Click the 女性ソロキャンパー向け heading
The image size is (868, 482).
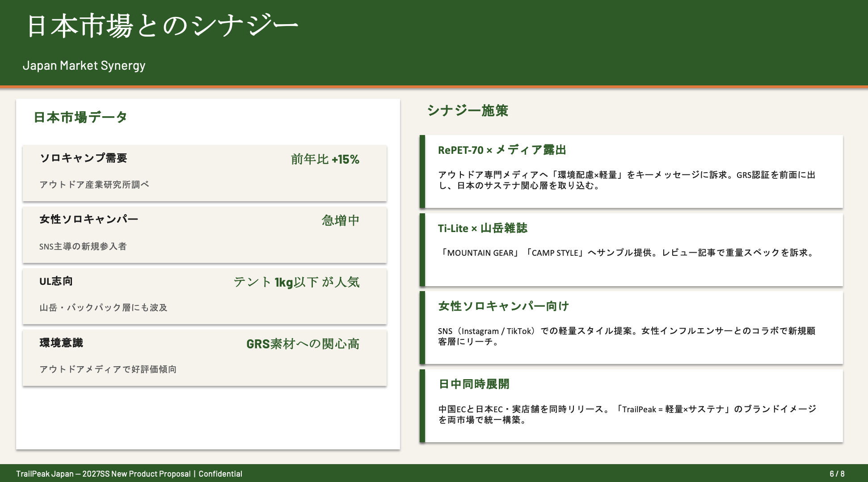coord(503,306)
